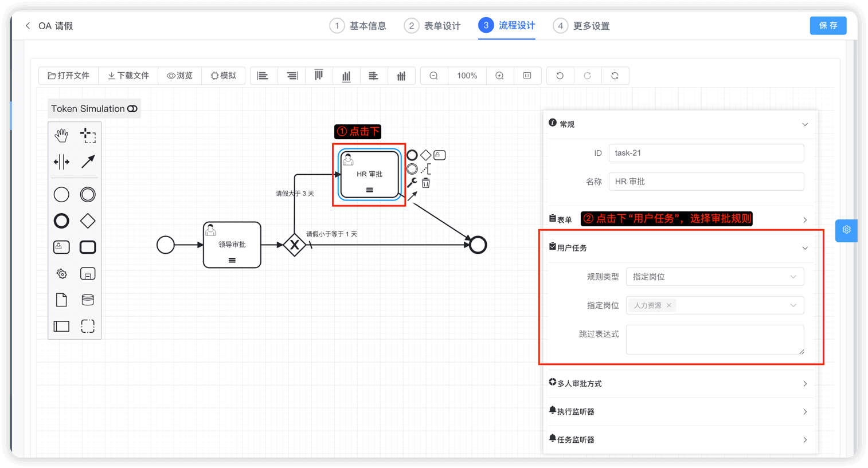Viewport: 868px width, 468px height.
Task: Click the 跳过表达式 text area
Action: coord(714,339)
